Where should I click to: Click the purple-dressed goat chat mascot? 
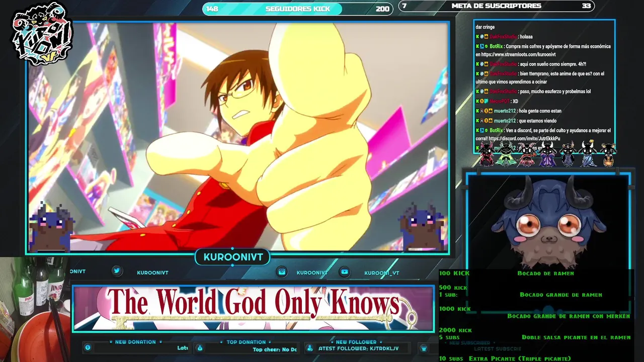click(x=547, y=154)
